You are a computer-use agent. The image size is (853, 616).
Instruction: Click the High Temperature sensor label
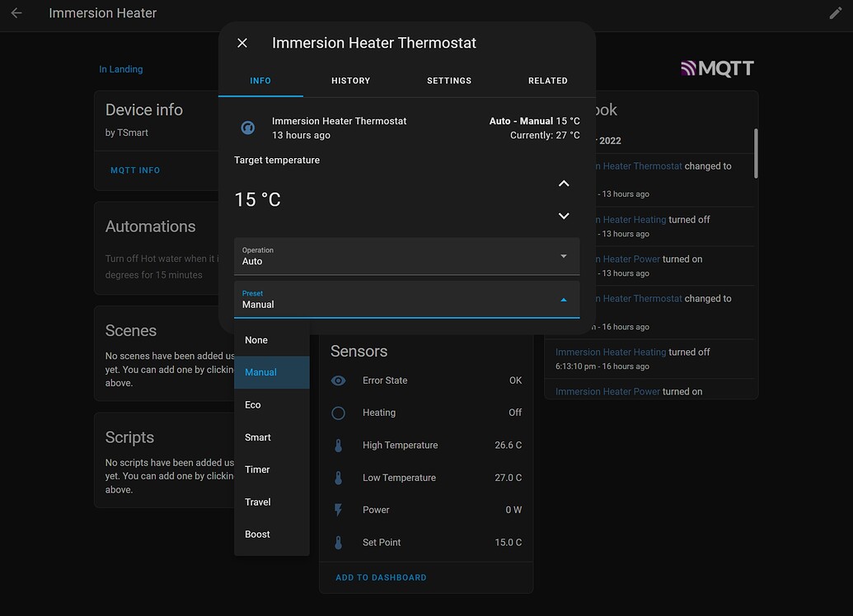tap(401, 446)
